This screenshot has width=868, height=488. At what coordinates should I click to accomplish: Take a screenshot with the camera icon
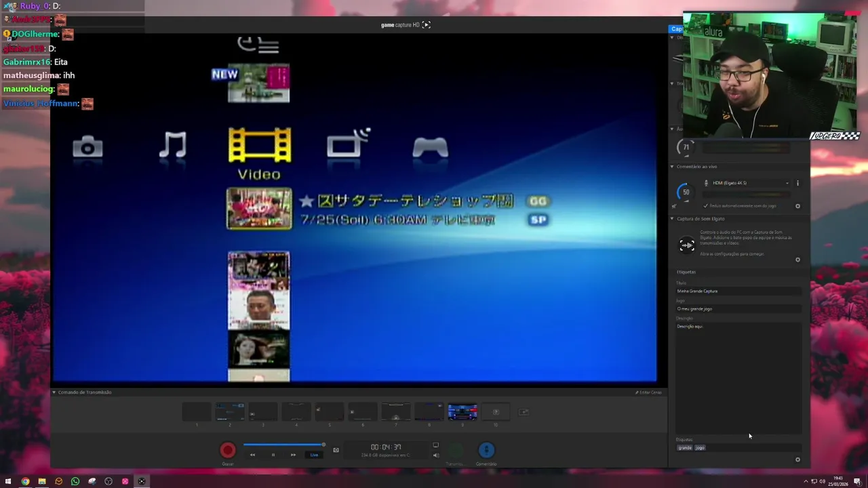click(336, 450)
